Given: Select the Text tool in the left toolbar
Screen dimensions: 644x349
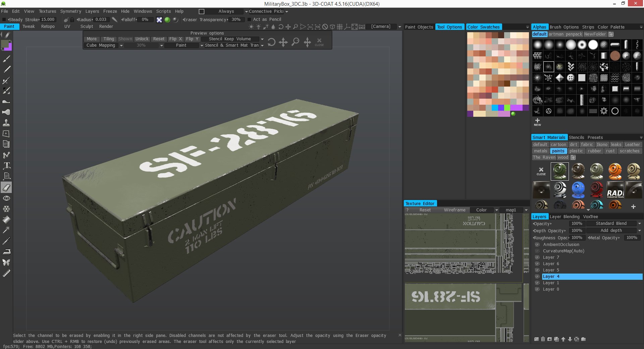Looking at the screenshot, I should 6,165.
